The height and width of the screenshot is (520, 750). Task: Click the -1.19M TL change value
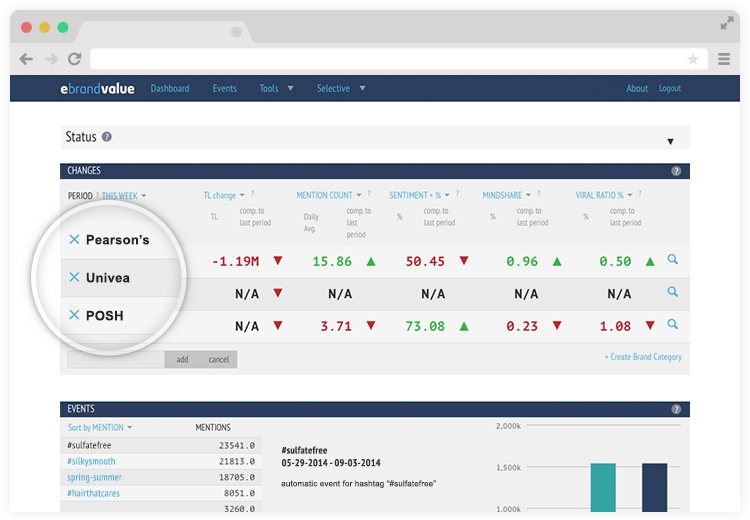click(x=235, y=261)
